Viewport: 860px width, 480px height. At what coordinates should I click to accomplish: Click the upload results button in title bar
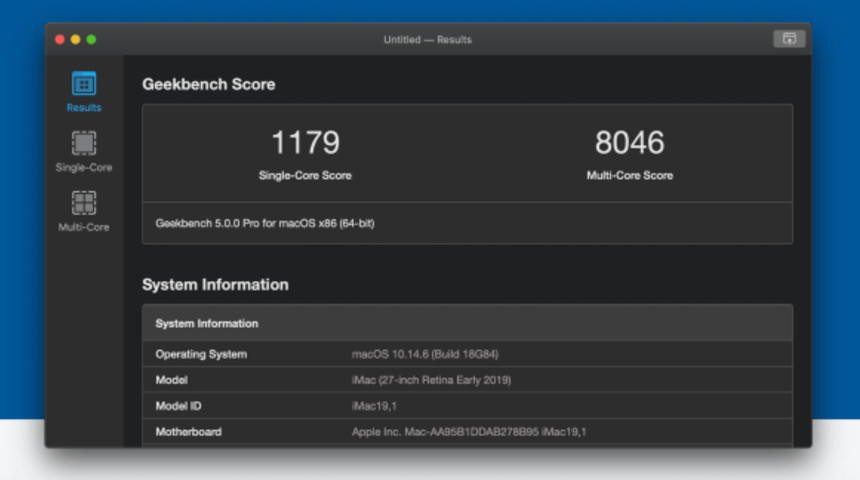click(789, 39)
